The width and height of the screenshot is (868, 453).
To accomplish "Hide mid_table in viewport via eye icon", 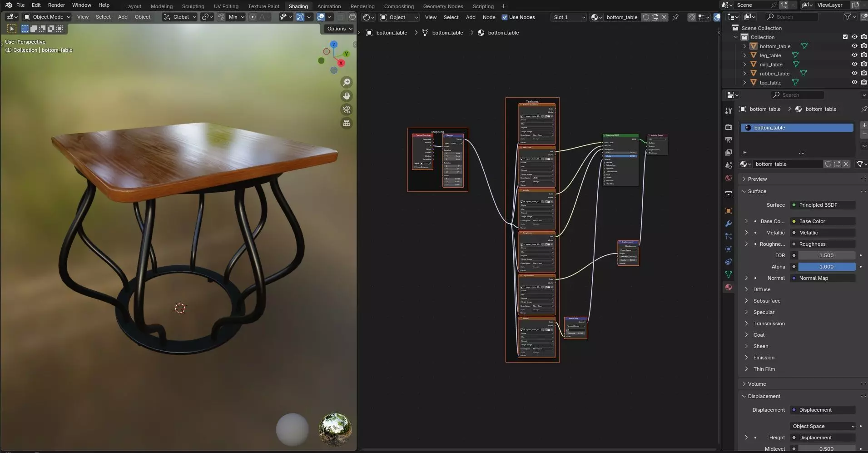I will click(854, 64).
